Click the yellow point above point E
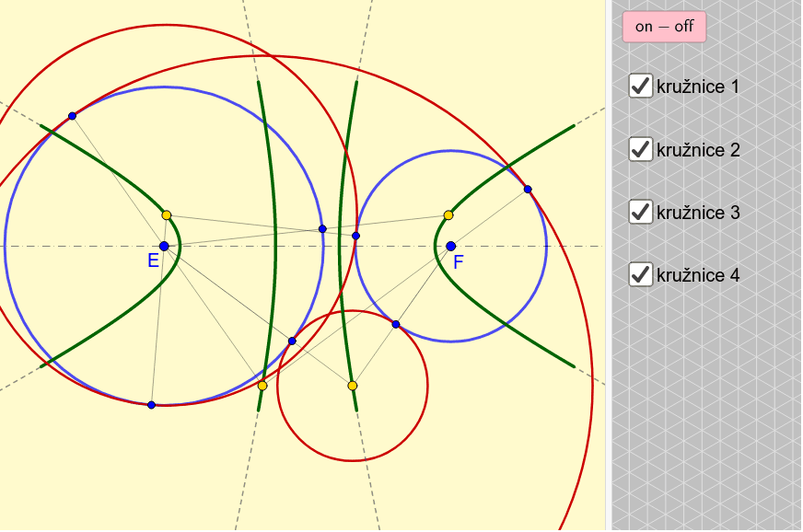Image resolution: width=803 pixels, height=532 pixels. coord(167,215)
